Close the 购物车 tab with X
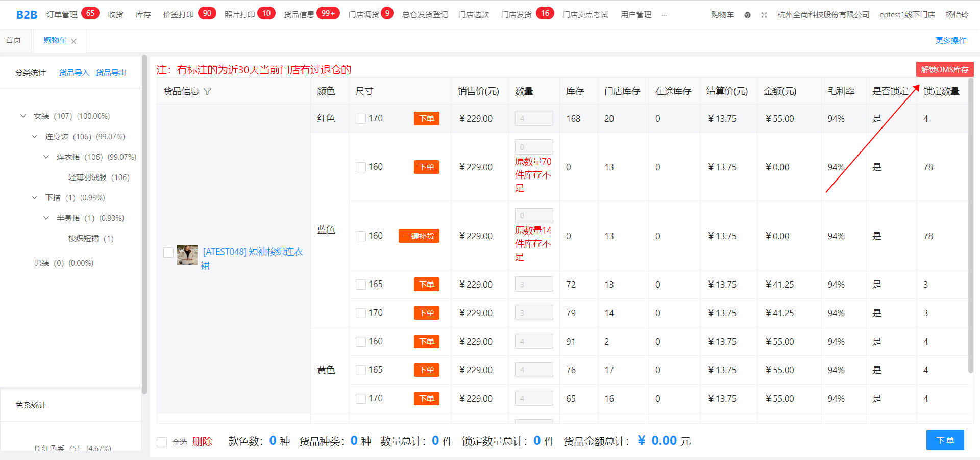The width and height of the screenshot is (980, 460). (74, 41)
